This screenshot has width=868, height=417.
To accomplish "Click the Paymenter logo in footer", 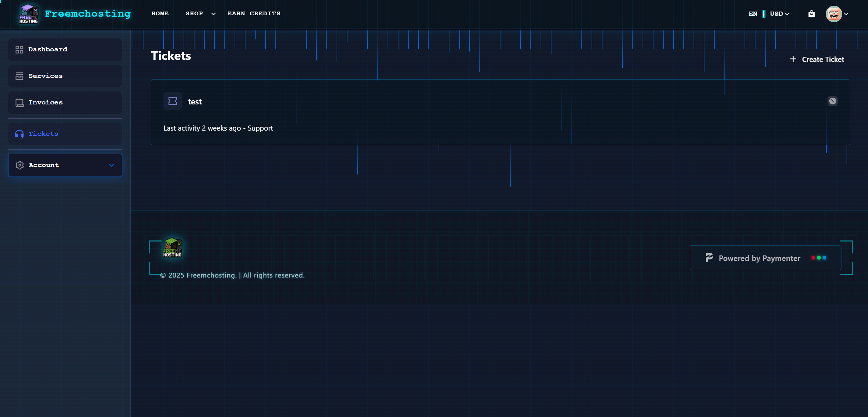I will (709, 258).
